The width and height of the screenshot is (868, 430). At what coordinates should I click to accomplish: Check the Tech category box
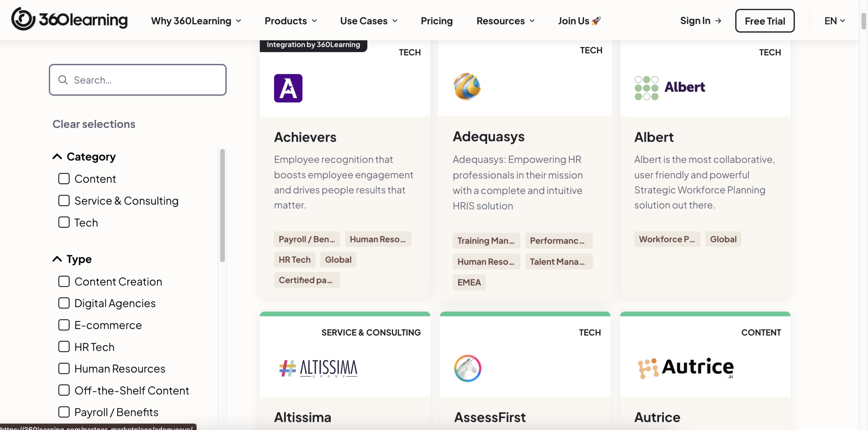tap(64, 222)
